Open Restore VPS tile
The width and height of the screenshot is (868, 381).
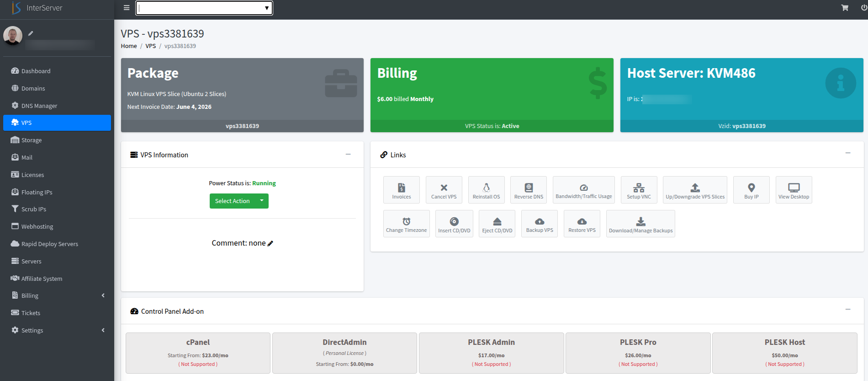click(582, 224)
